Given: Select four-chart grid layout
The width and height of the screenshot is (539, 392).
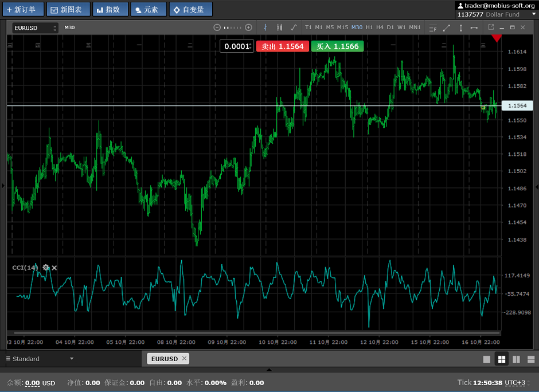Looking at the screenshot, I should click(502, 359).
